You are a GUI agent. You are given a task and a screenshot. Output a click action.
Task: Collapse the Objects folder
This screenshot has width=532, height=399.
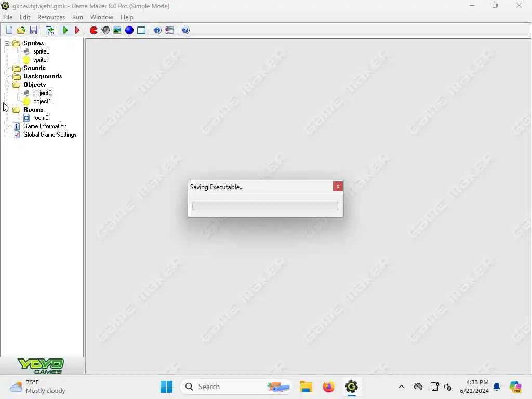click(7, 85)
